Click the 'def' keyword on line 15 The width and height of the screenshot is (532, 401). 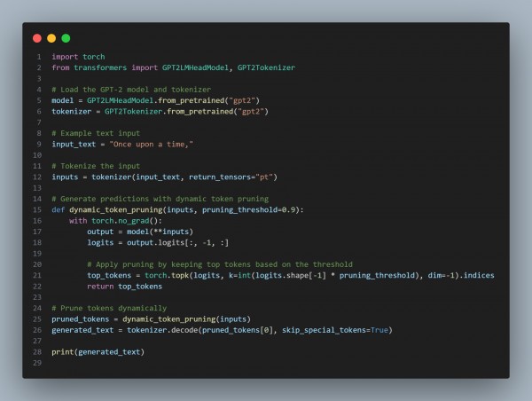tap(58, 210)
